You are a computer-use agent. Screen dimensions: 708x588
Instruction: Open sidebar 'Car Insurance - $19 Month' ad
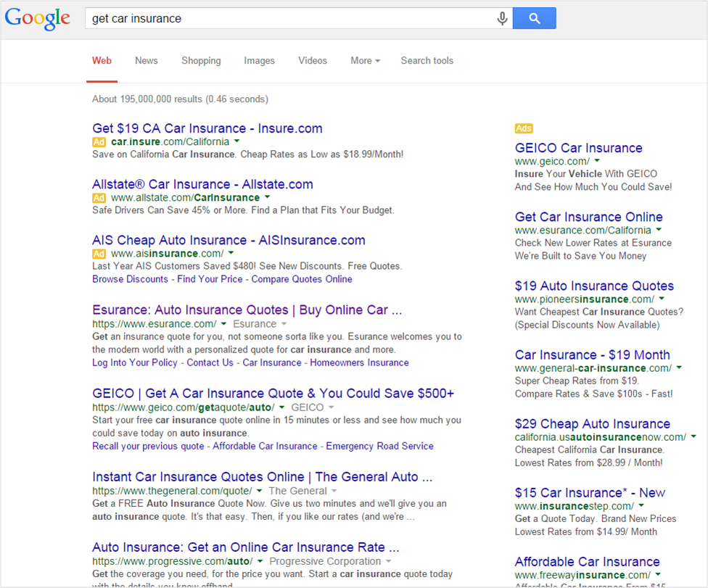point(593,355)
